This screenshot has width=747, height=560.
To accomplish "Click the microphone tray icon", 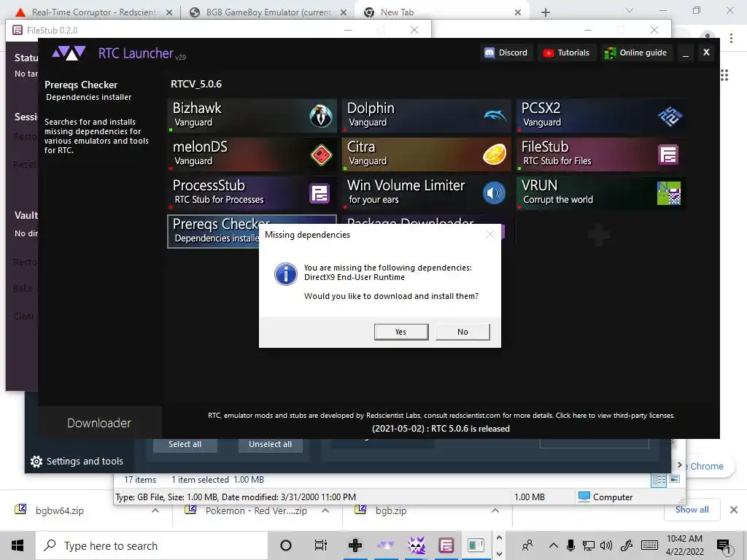I will coord(570,545).
